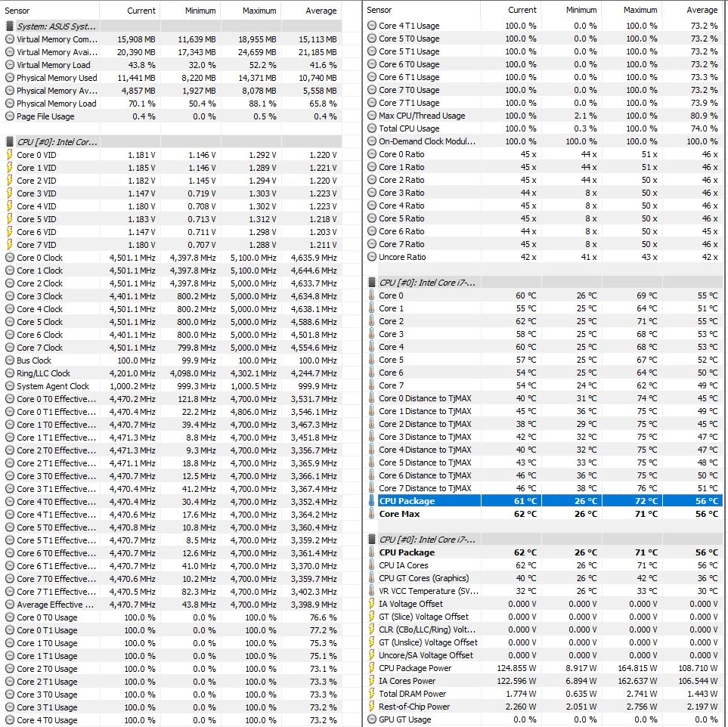Click the icon next to Core 0 T0 Usage
728x727 pixels.
coord(9,617)
